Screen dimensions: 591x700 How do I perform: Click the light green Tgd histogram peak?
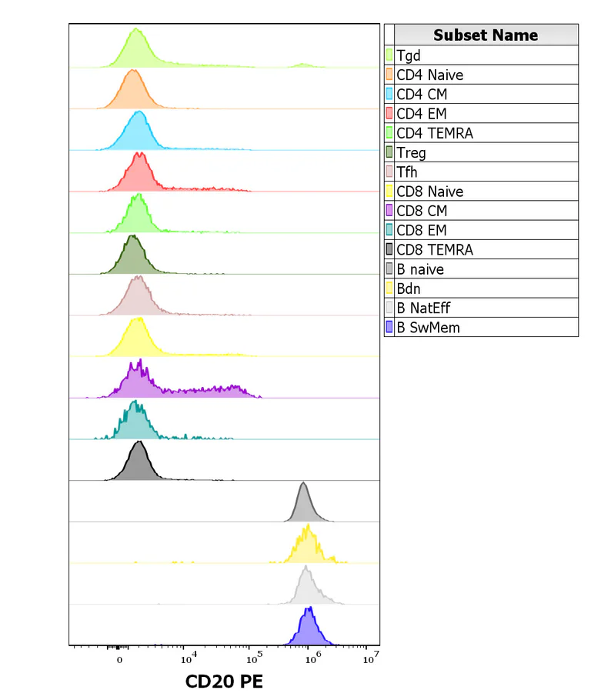tap(136, 52)
